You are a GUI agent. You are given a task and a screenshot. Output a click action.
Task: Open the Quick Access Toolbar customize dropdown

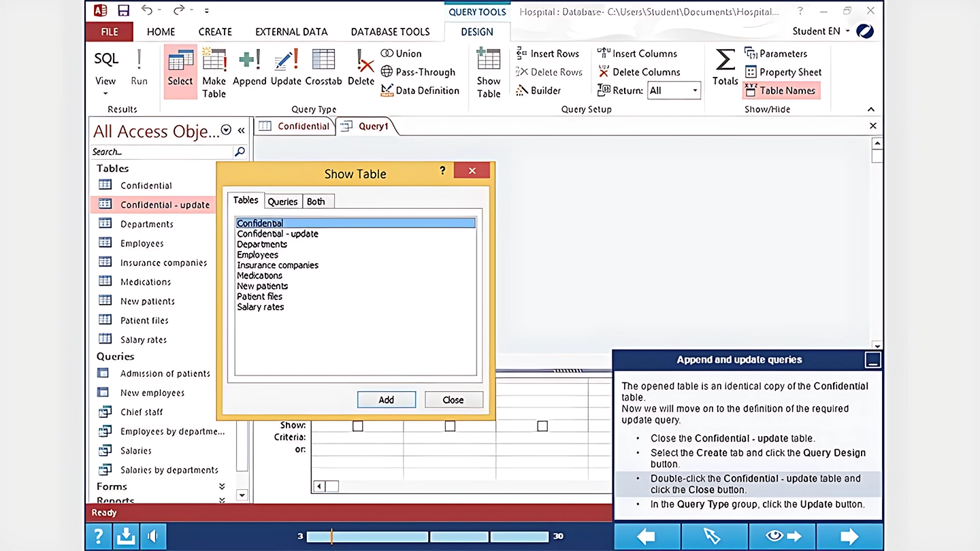pos(207,11)
